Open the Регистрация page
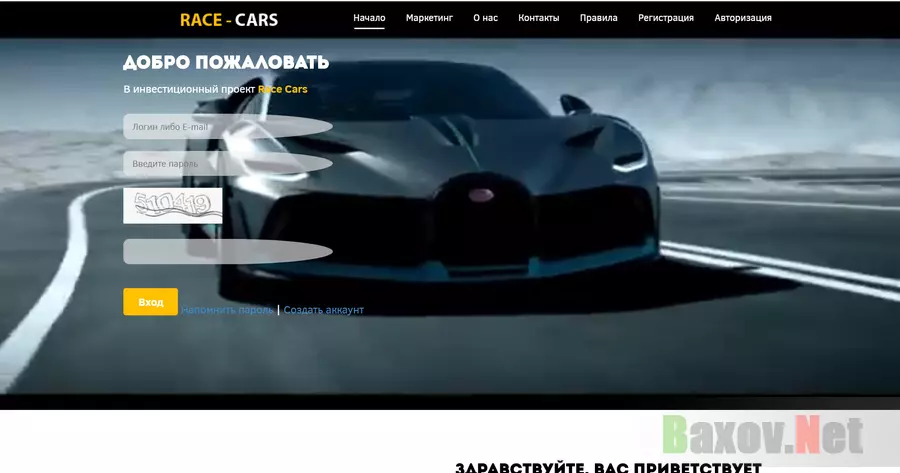 (x=666, y=18)
